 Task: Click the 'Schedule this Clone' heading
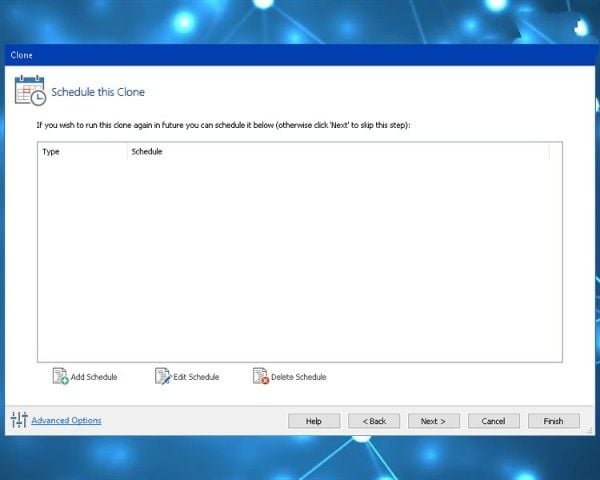(x=98, y=92)
